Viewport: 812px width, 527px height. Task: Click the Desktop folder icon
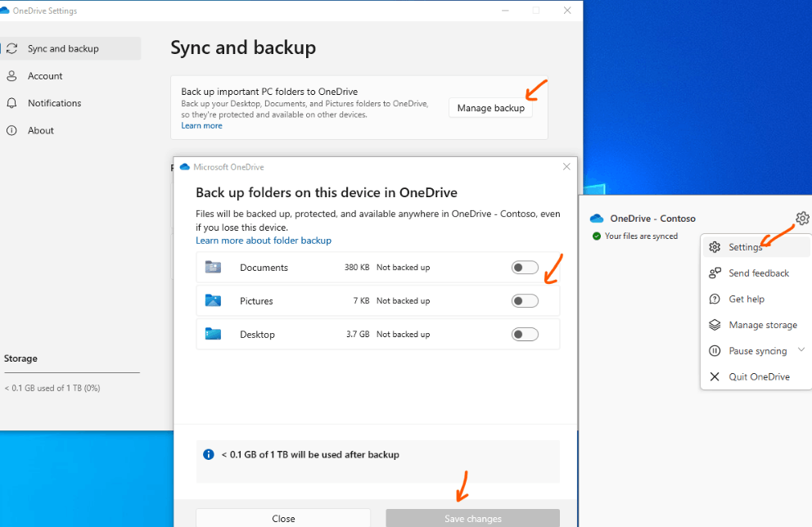click(x=213, y=335)
